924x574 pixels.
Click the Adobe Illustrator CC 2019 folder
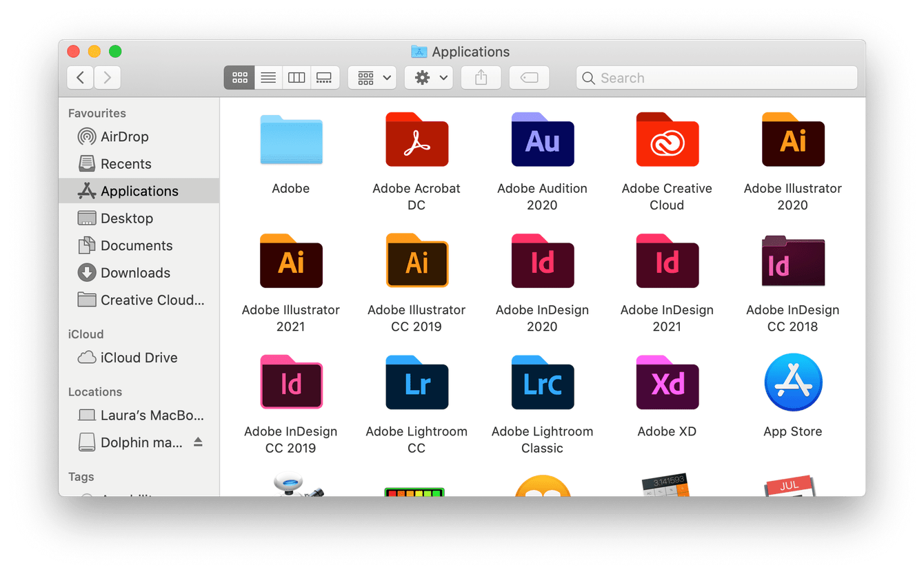point(416,261)
